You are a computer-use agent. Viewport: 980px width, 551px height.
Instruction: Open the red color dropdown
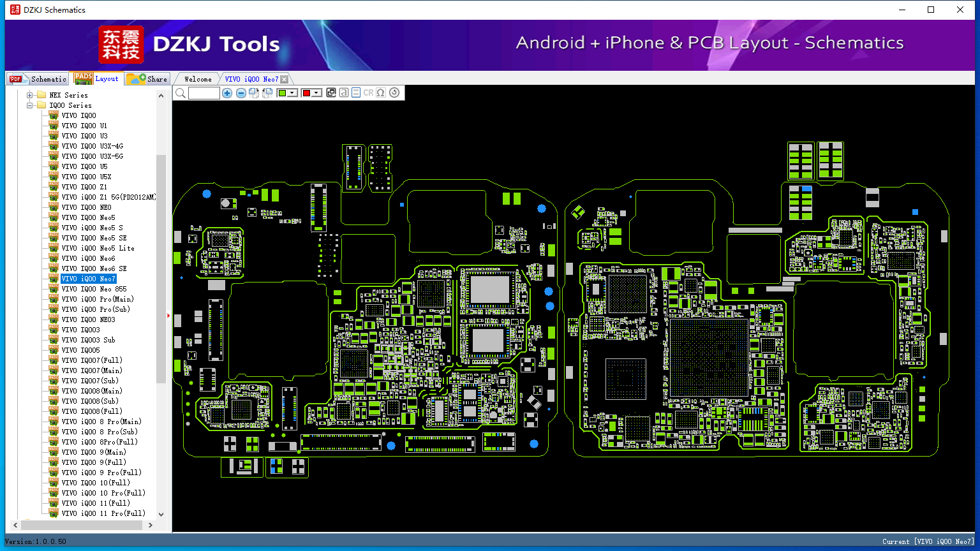(316, 93)
